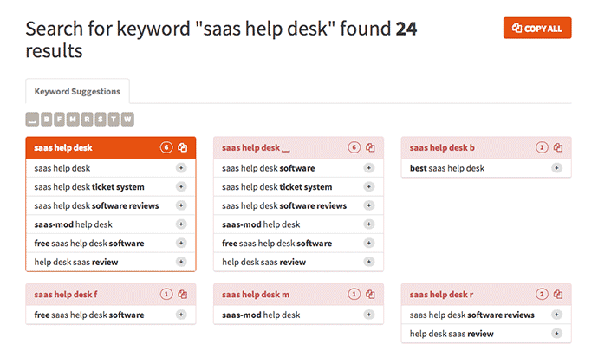Click 'free saas help desk software' text in f card
The height and width of the screenshot is (364, 598).
(89, 315)
